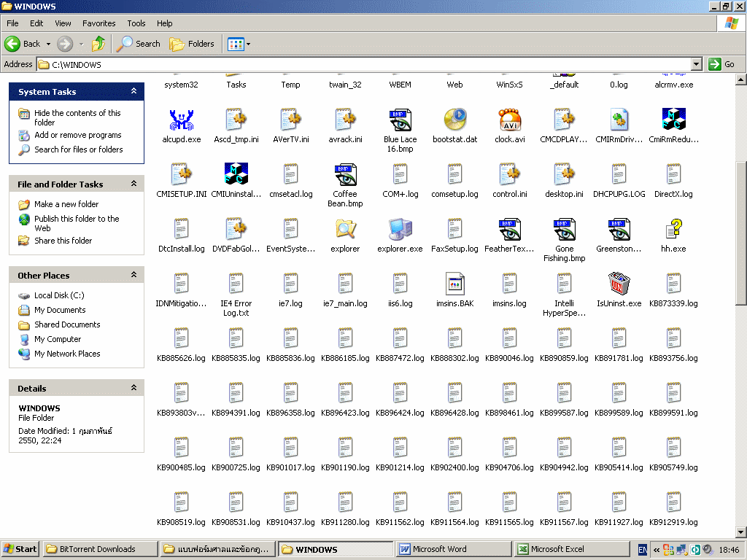The width and height of the screenshot is (747, 560).
Task: Select the hh.exe help icon
Action: pos(673,229)
